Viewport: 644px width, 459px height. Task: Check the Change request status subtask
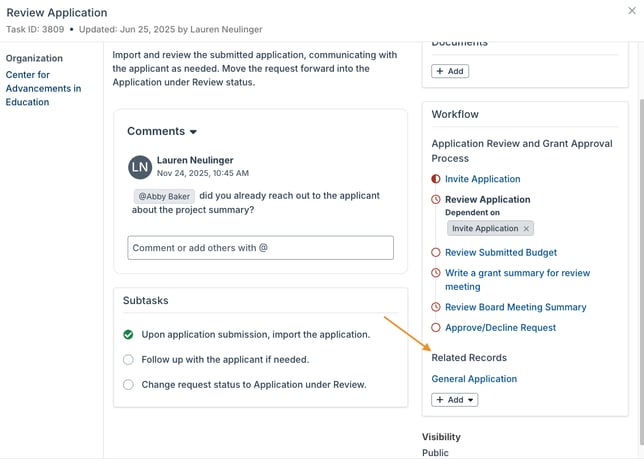click(128, 385)
